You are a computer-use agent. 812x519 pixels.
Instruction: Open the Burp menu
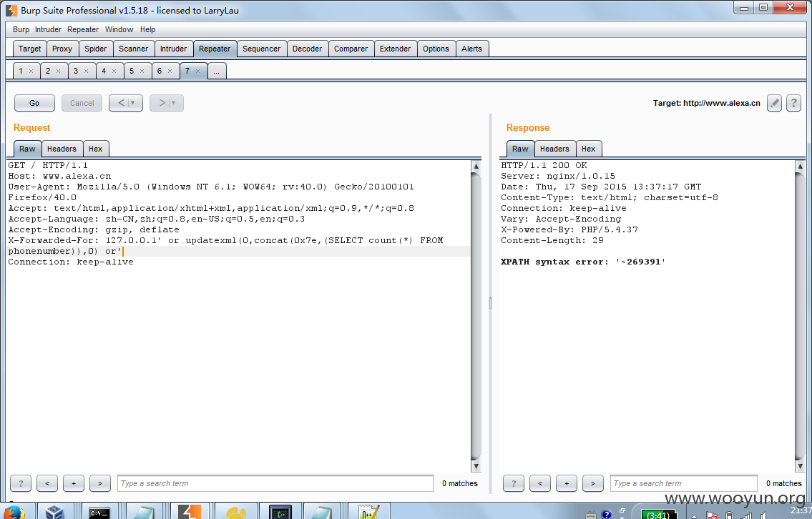tap(21, 29)
